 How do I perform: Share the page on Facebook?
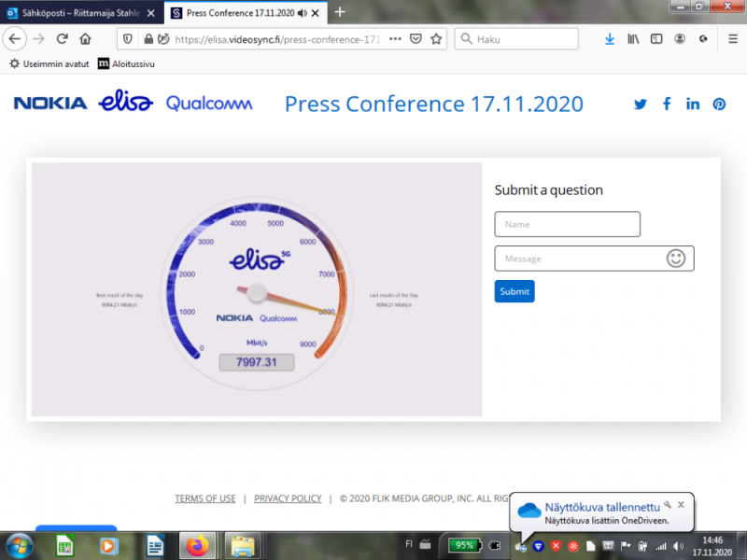[x=667, y=104]
